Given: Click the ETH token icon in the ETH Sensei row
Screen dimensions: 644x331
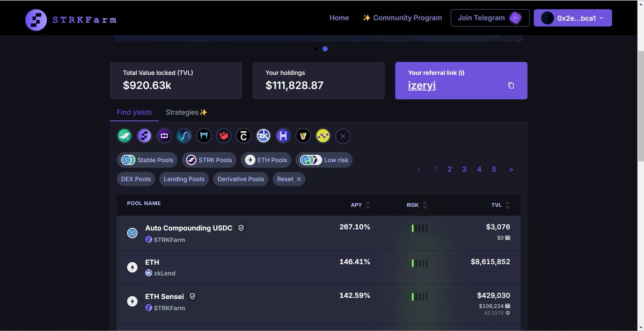Looking at the screenshot, I should 132,301.
